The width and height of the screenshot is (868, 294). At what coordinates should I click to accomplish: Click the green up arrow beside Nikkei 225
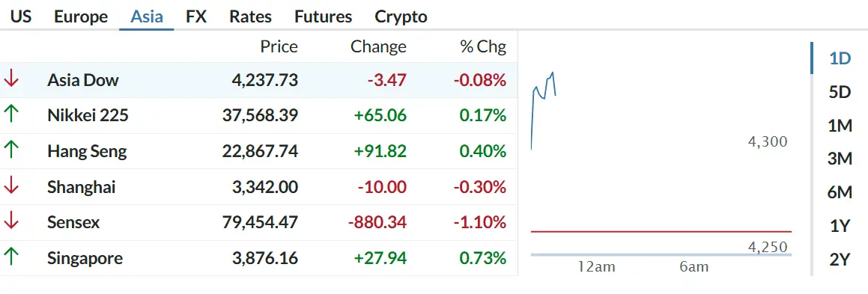click(11, 115)
